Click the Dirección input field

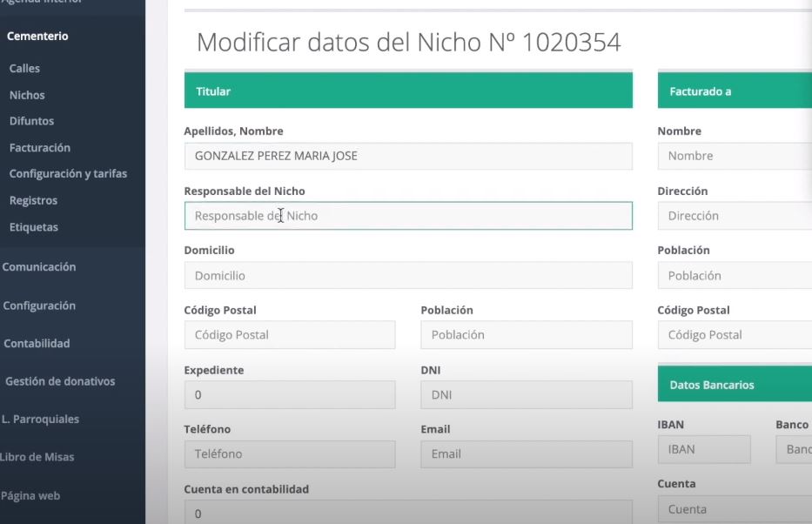click(x=735, y=216)
